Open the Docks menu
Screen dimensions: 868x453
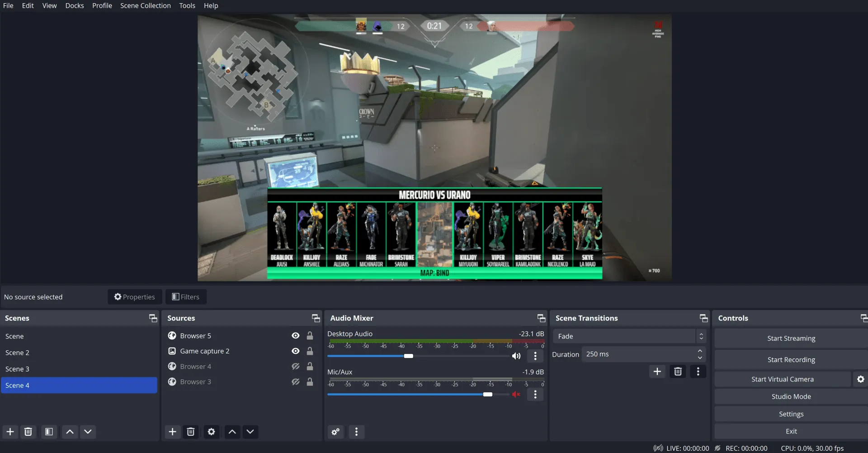tap(75, 5)
